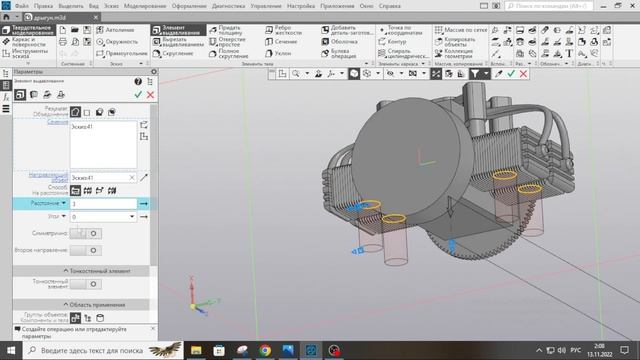Select the Add thickness (Придать толщину) tool
The height and width of the screenshot is (360, 640).
pos(227,30)
